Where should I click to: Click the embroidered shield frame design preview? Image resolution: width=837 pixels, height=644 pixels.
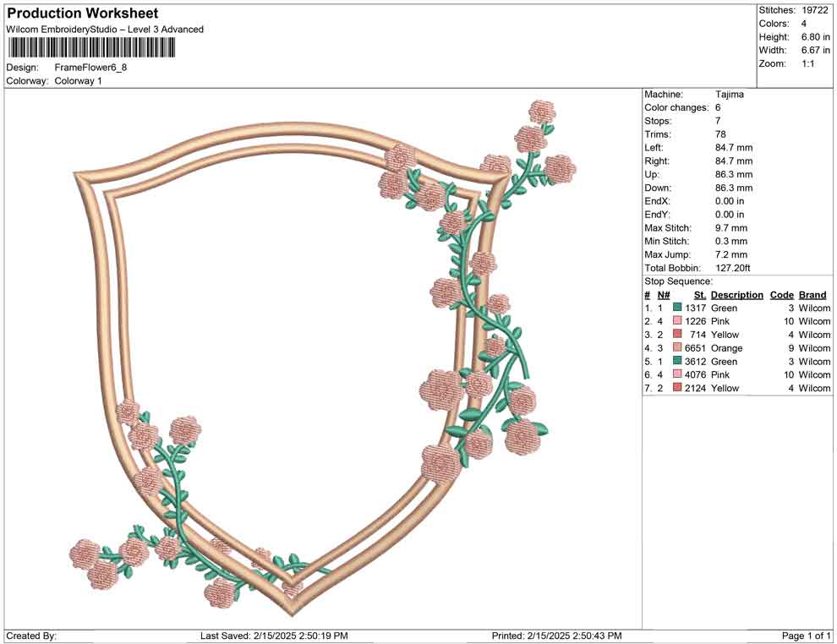[x=322, y=357]
